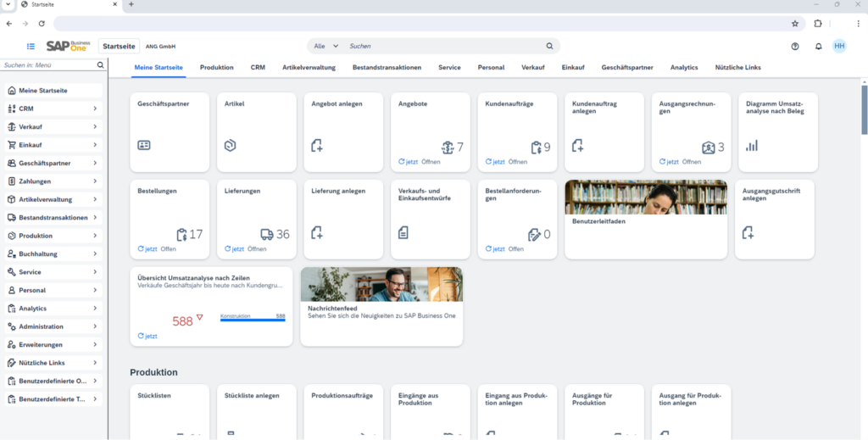Switch to the Produktion tab
The width and height of the screenshot is (868, 440).
216,67
